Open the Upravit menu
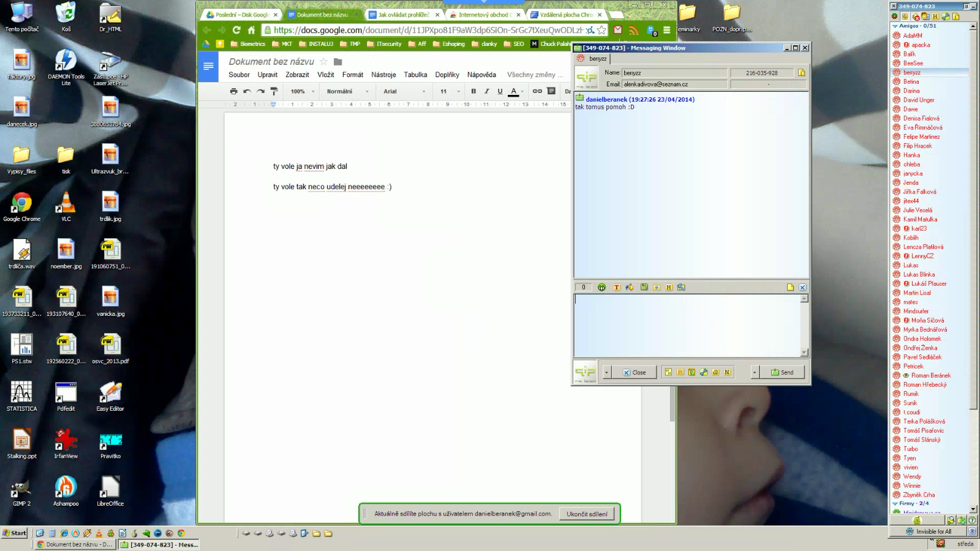The width and height of the screenshot is (980, 551). [x=268, y=75]
